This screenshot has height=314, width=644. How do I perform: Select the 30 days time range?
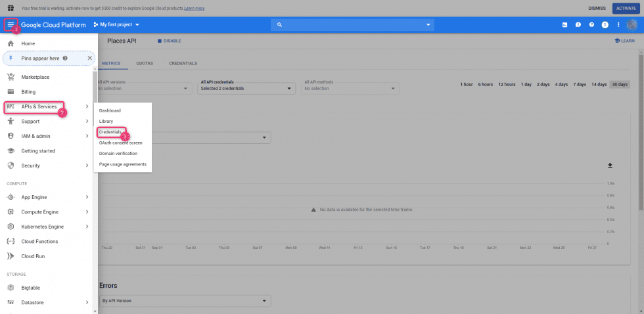tap(620, 85)
